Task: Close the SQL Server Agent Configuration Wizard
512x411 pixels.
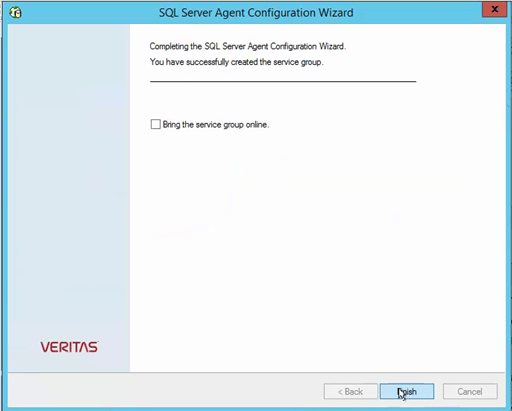Action: [495, 9]
